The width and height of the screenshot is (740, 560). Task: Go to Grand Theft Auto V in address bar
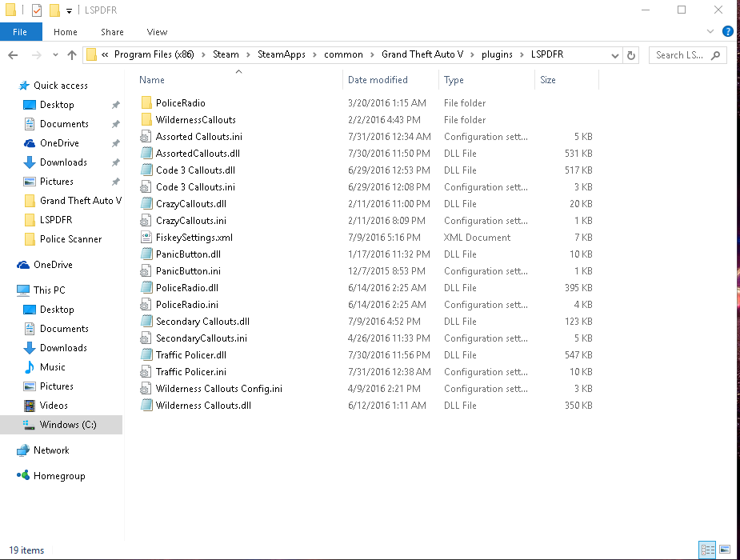[x=422, y=54]
